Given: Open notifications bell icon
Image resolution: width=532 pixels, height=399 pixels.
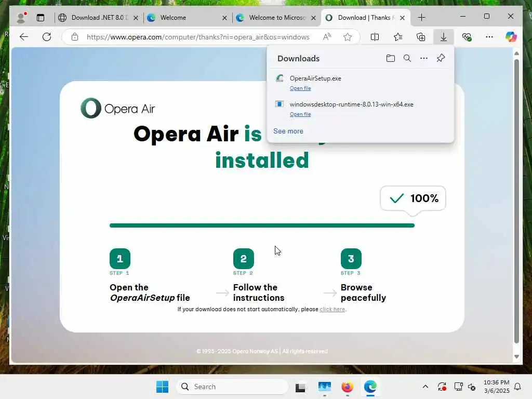Looking at the screenshot, I should (x=517, y=387).
